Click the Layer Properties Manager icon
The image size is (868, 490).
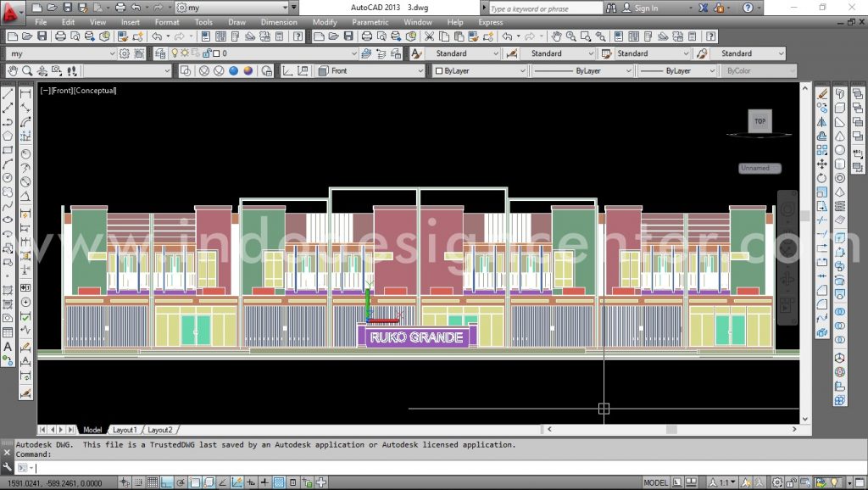160,53
